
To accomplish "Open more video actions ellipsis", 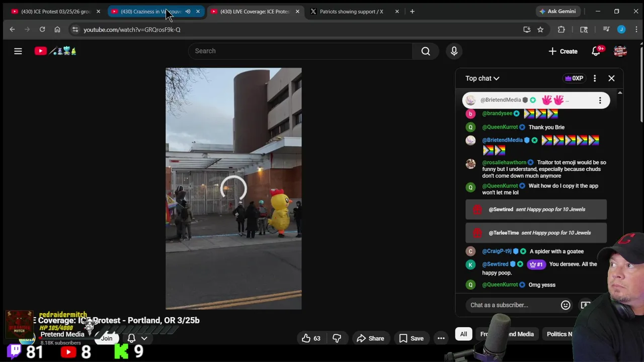I will (441, 338).
